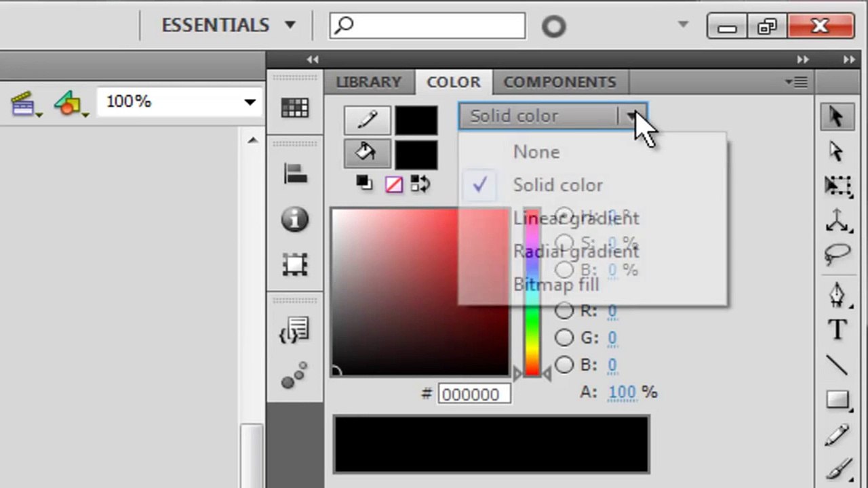Expand the tools panel double-arrow

(x=850, y=60)
